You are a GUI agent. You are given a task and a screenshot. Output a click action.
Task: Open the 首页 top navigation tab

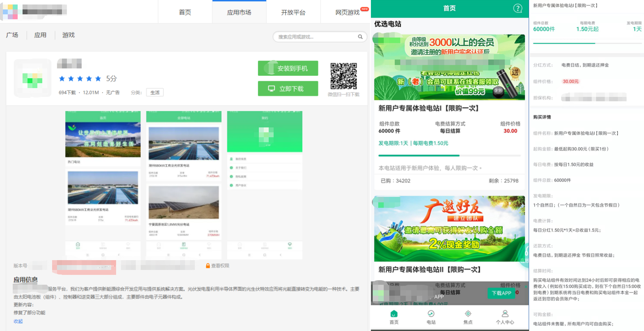click(x=185, y=12)
